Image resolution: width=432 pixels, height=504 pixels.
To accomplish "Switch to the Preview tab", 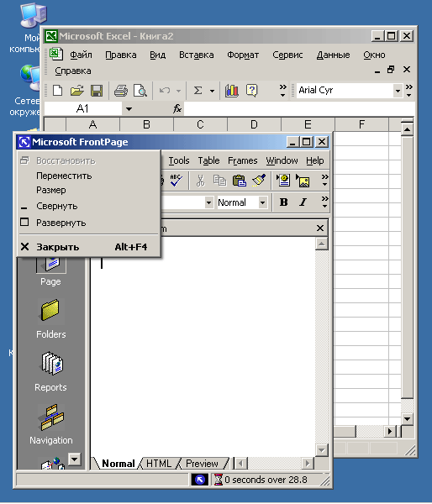I will click(202, 464).
